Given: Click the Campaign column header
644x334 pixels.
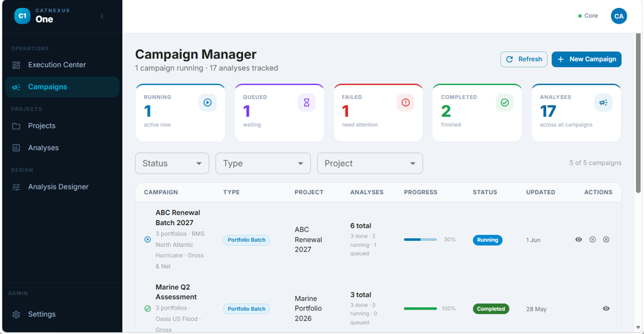Looking at the screenshot, I should click(161, 192).
